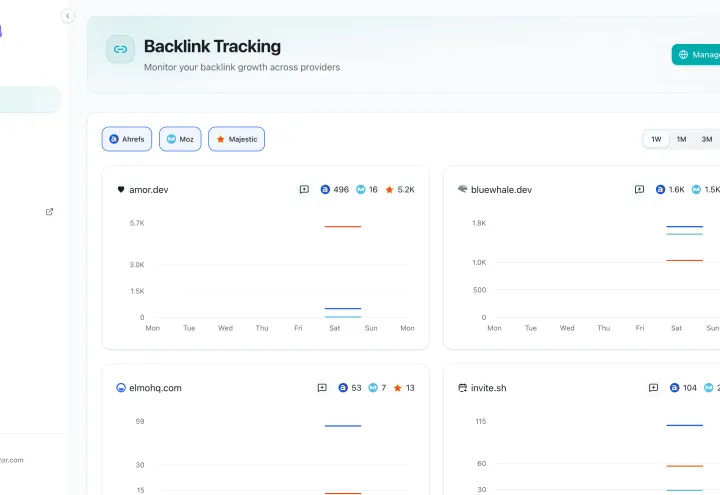720x495 pixels.
Task: Open the amor.dev domain title
Action: 149,190
